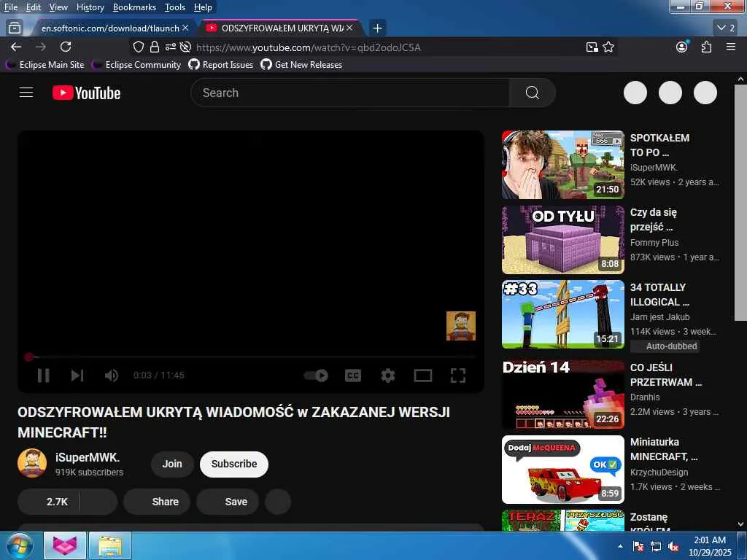Open Eclipse Community bookmark

pyautogui.click(x=136, y=65)
